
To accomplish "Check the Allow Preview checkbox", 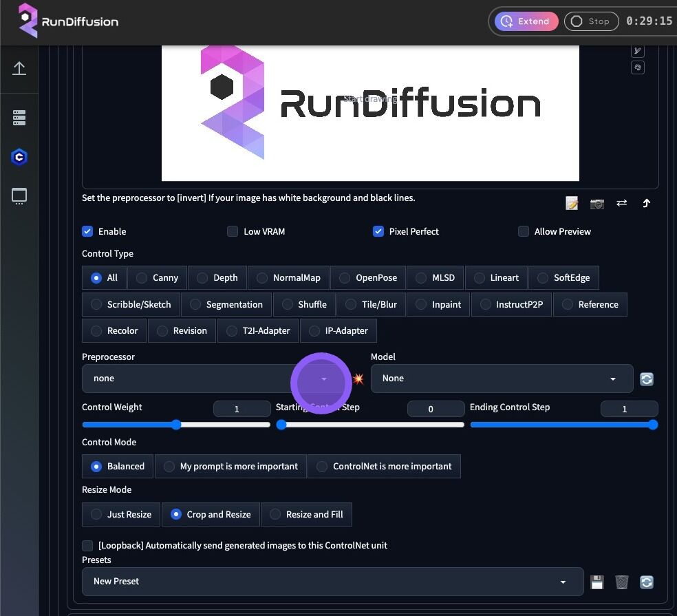I will pyautogui.click(x=524, y=231).
